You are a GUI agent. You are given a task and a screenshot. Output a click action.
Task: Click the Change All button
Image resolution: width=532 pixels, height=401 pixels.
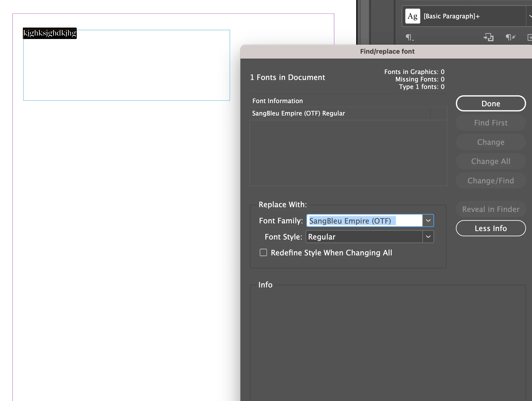[x=491, y=161]
